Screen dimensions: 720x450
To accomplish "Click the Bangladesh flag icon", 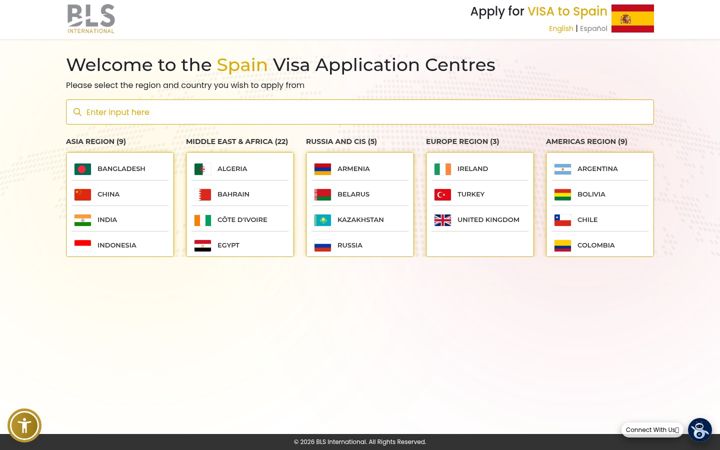I will coord(83,169).
